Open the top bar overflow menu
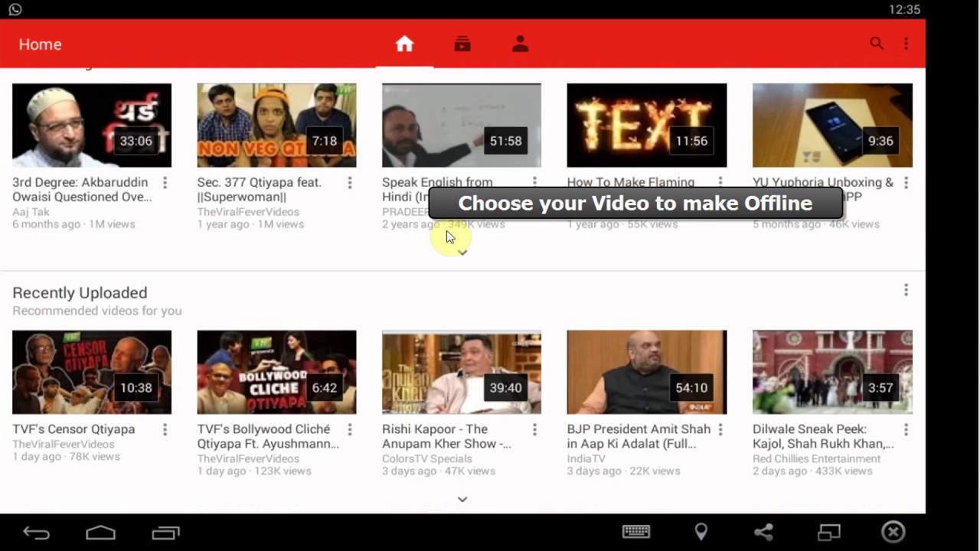 pos(906,44)
